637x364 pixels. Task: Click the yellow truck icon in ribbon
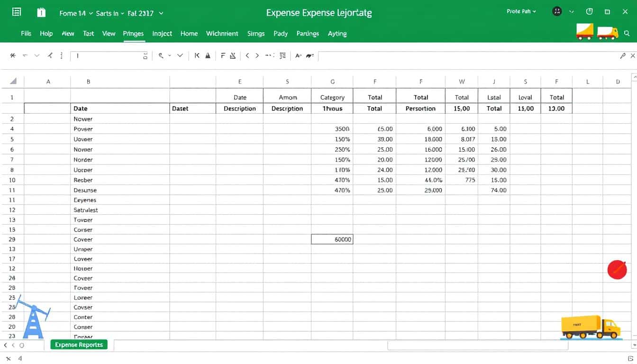point(584,32)
